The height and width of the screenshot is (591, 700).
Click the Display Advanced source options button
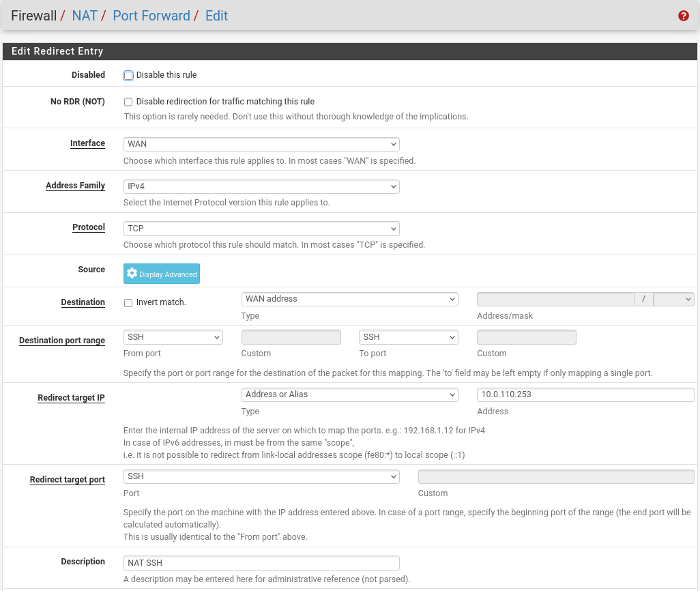[x=162, y=273]
